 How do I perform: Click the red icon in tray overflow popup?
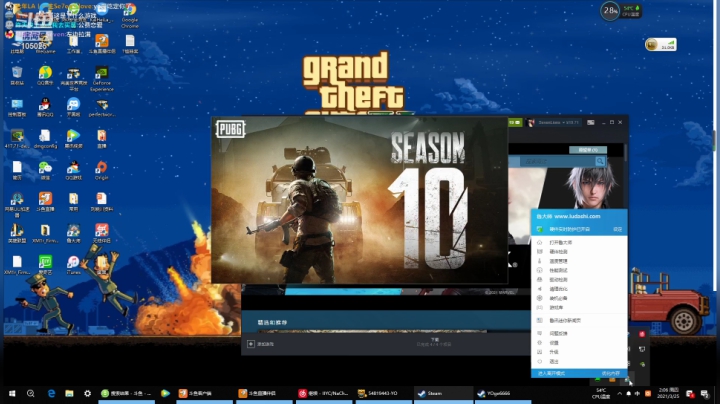pyautogui.click(x=642, y=334)
